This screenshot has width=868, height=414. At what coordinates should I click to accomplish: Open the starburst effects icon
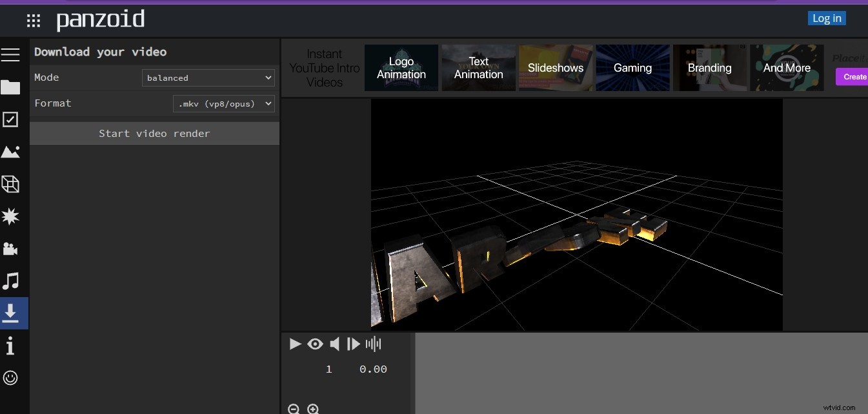point(10,217)
